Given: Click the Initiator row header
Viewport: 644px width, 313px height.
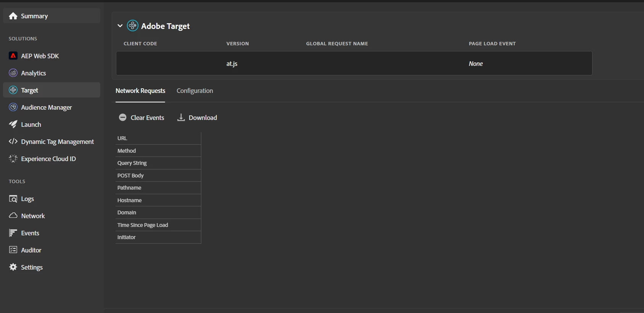Looking at the screenshot, I should click(158, 237).
